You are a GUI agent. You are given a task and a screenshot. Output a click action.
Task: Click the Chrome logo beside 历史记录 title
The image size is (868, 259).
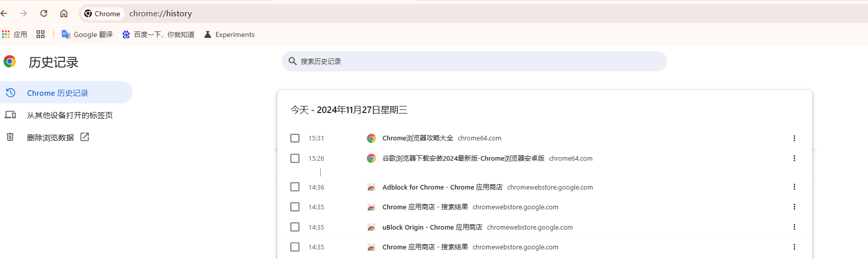(x=10, y=62)
